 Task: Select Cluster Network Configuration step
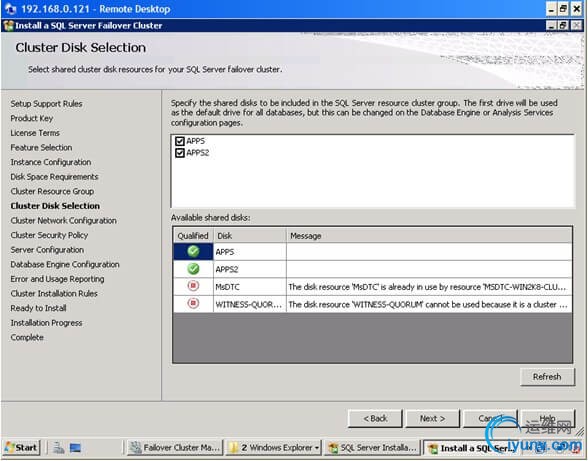tap(63, 221)
